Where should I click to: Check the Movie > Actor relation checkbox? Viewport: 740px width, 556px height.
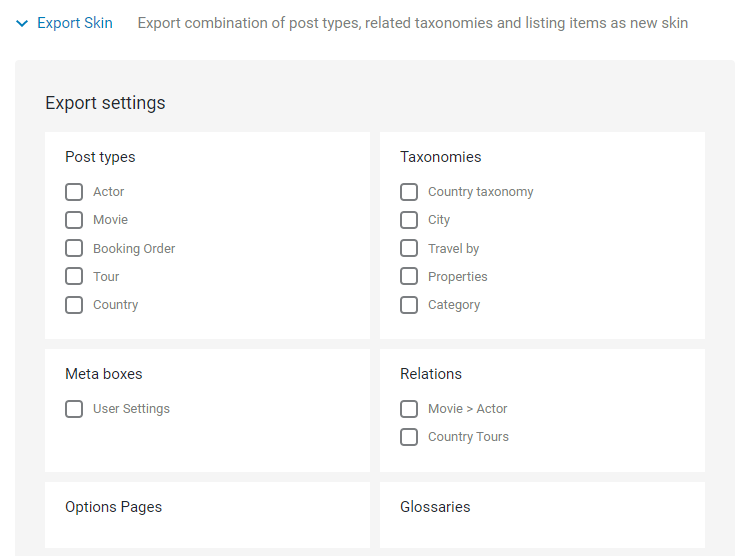click(x=409, y=409)
